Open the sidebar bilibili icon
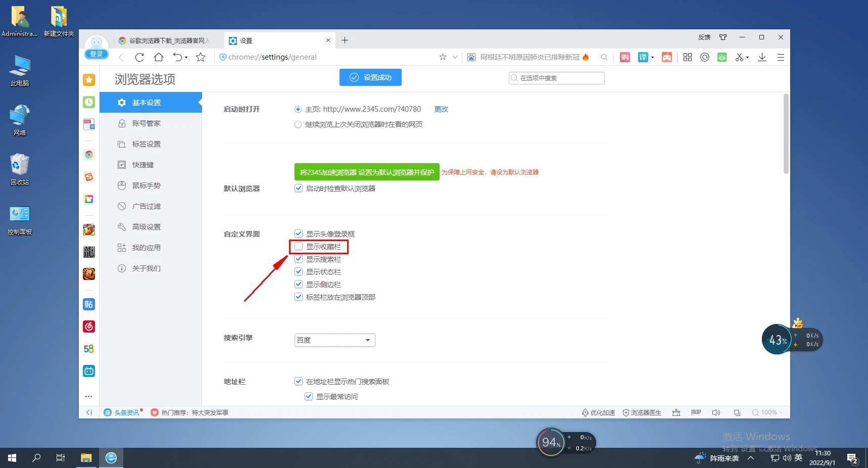The height and width of the screenshot is (468, 868). (89, 371)
